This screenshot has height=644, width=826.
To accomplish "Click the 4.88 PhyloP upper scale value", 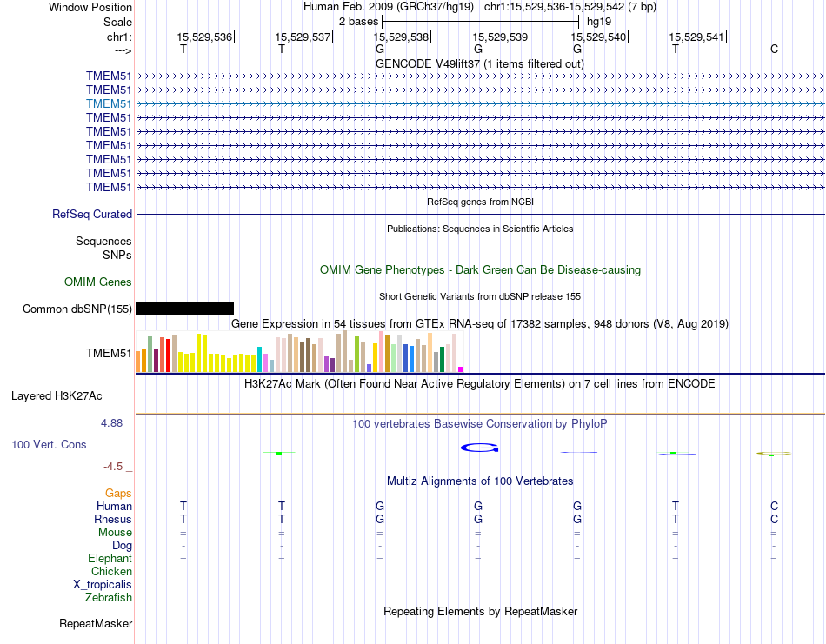I will pyautogui.click(x=111, y=423).
